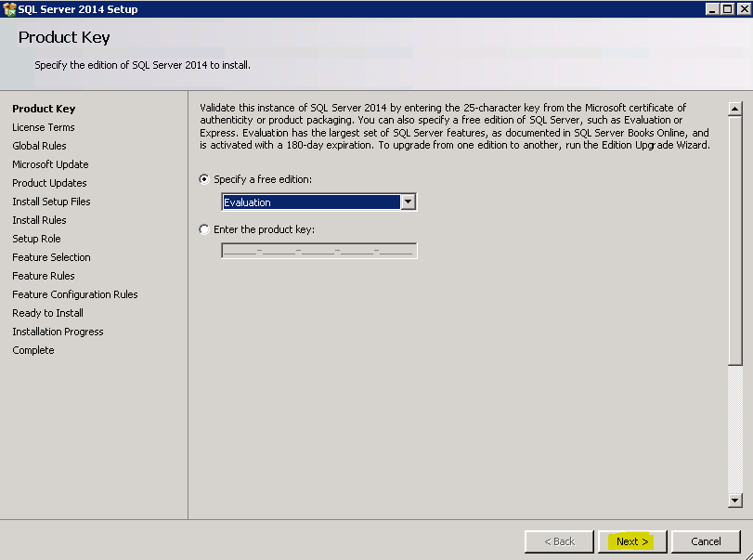Click the < Back button

point(560,541)
